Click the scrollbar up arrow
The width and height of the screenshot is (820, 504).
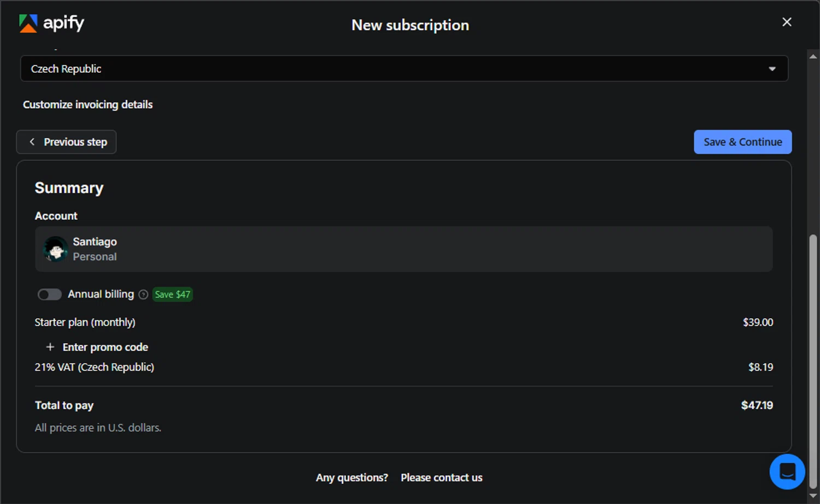[x=813, y=56]
